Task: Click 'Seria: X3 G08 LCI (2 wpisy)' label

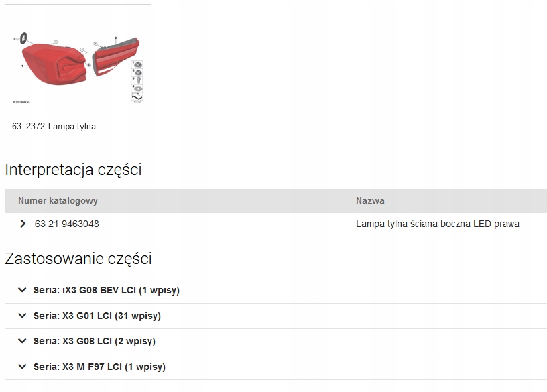Action: tap(95, 341)
